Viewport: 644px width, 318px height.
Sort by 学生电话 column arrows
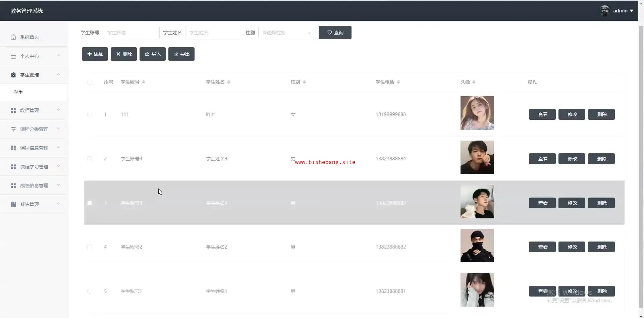pos(398,82)
